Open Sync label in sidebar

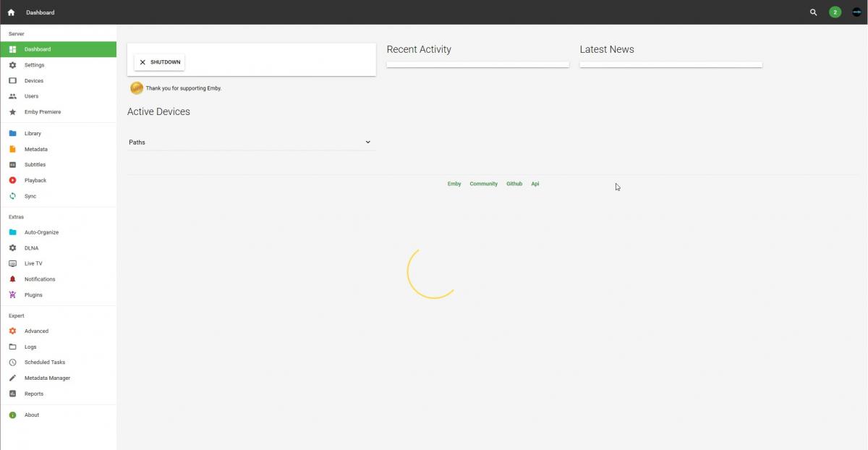30,196
